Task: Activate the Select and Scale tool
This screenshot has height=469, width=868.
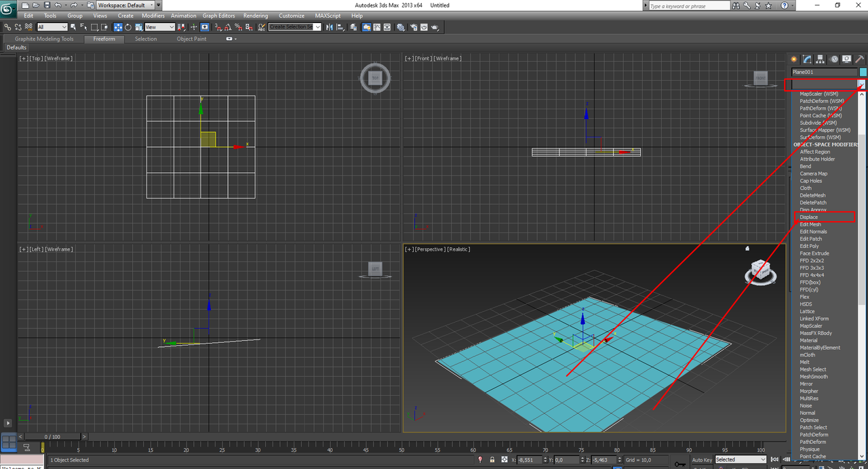Action: point(138,27)
